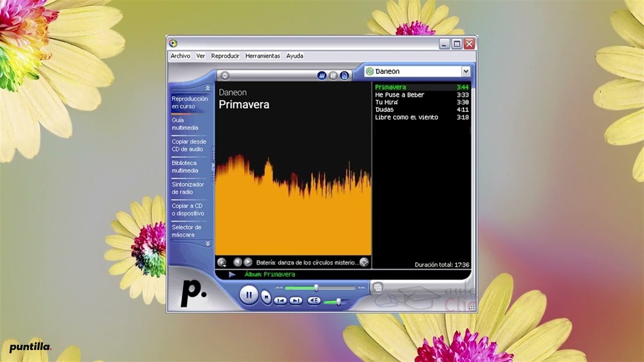This screenshot has height=362, width=644.
Task: Click the play status arrow icon
Action: coord(232,275)
